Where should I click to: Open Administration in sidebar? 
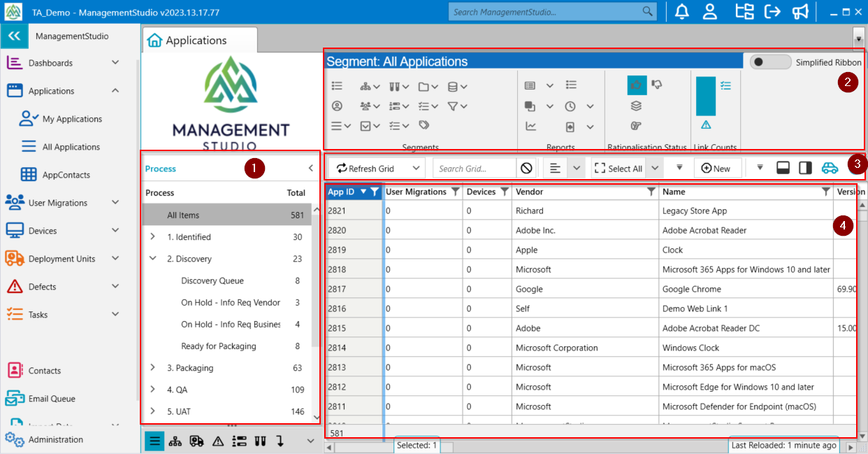(56, 439)
